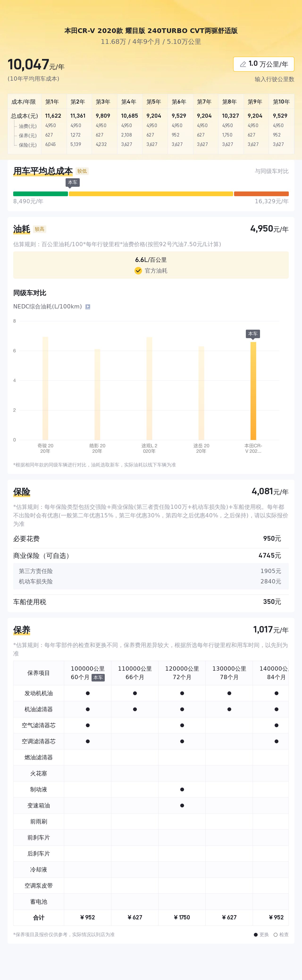Click the orange segment of the cost bar
The height and width of the screenshot is (980, 302).
tap(261, 194)
